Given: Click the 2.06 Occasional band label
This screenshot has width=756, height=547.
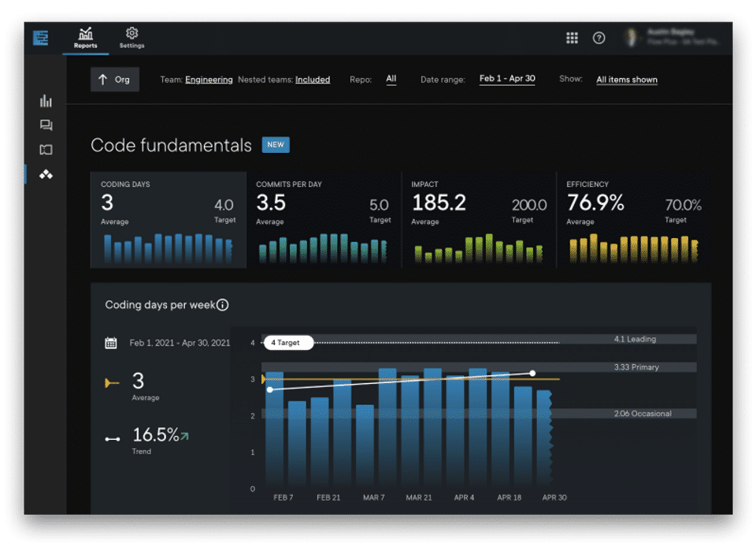Looking at the screenshot, I should click(x=643, y=413).
